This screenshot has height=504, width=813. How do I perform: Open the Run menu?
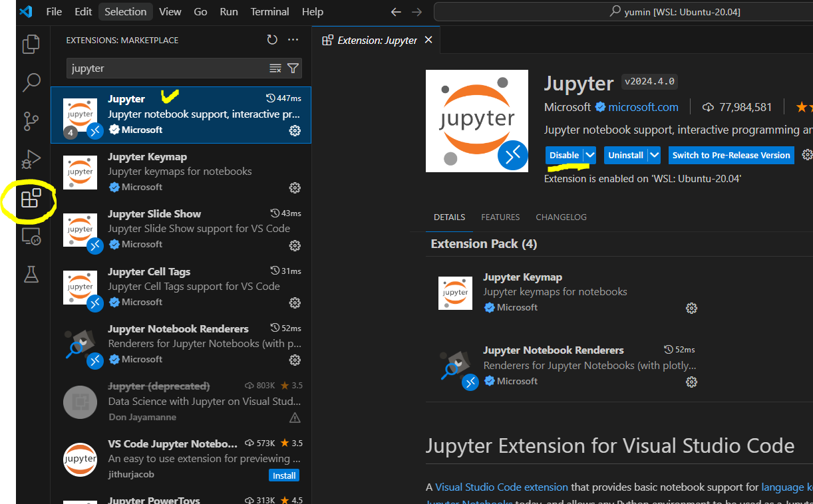pos(229,12)
